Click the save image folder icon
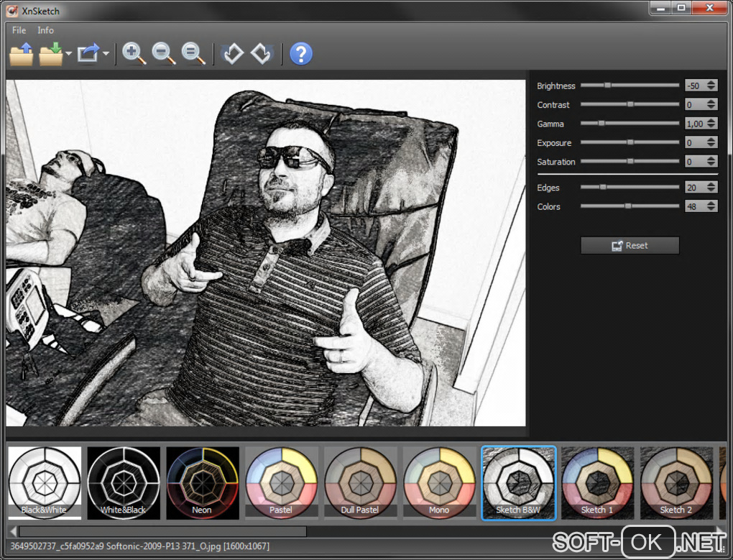Screen dimensions: 733x560 tap(51, 54)
